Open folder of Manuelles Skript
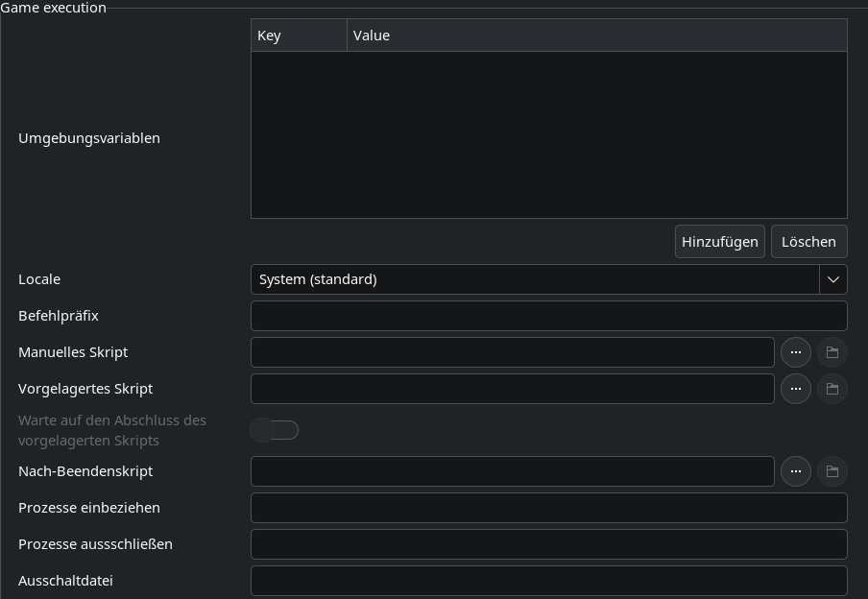868x599 pixels. (x=832, y=352)
